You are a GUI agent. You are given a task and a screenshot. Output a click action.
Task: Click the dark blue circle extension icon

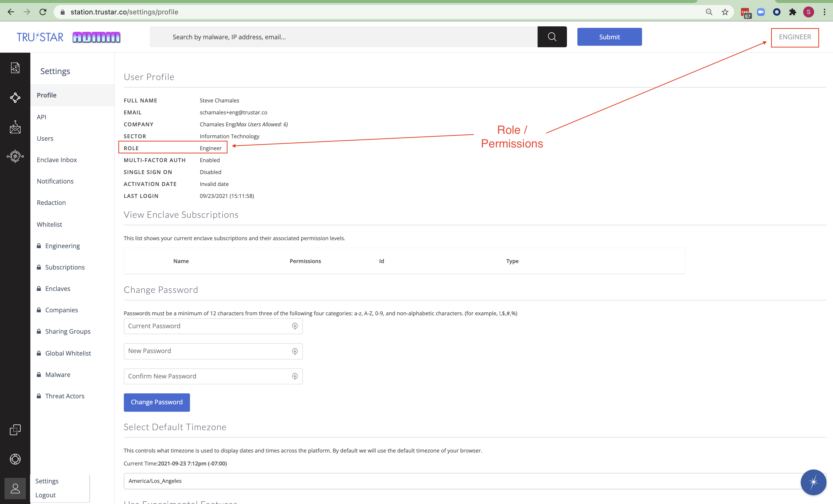point(777,12)
